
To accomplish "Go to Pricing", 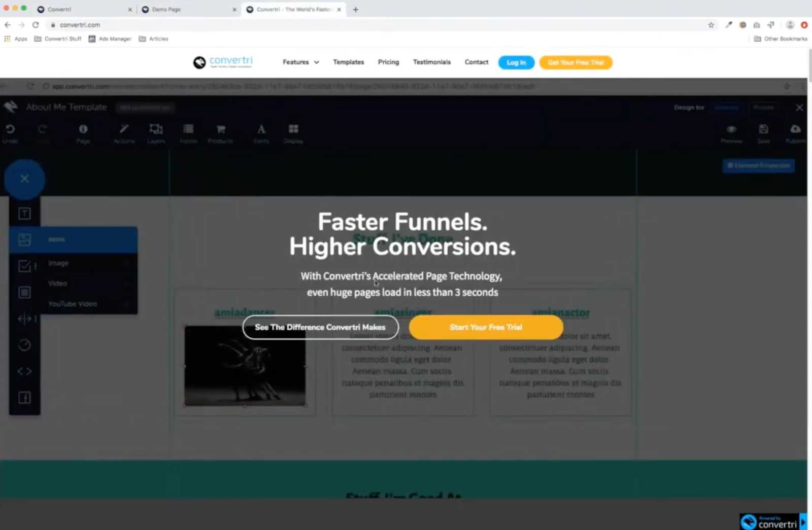I will point(389,62).
